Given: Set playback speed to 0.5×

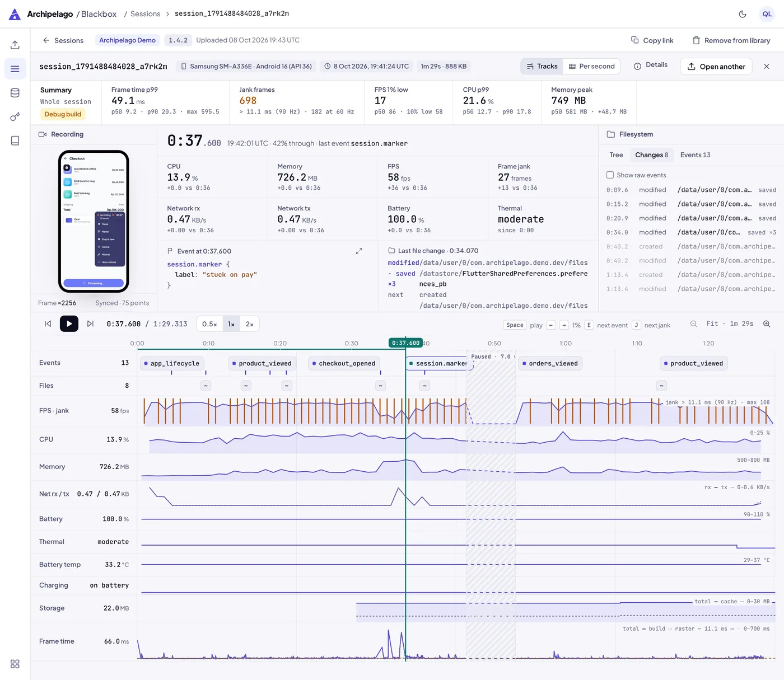Looking at the screenshot, I should click(209, 324).
